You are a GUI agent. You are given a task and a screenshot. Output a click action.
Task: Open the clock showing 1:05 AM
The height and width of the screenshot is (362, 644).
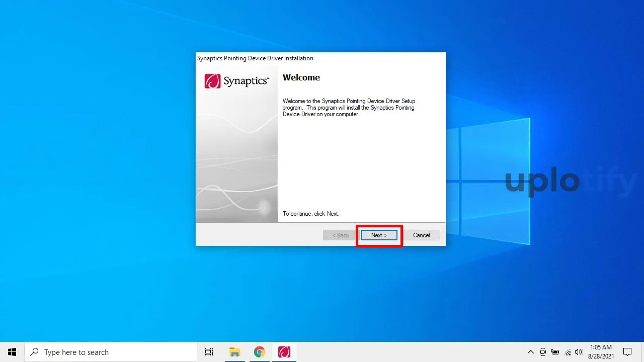pos(601,352)
